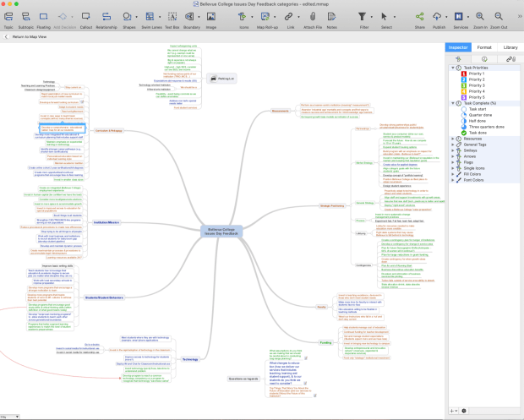524x420 pixels.
Task: Expand the Flags marker group
Action: tap(453, 162)
